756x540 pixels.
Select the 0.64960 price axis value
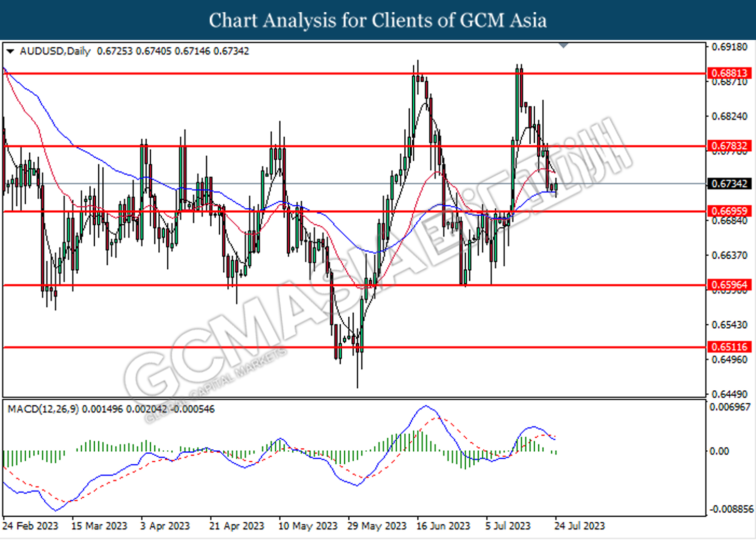[729, 359]
